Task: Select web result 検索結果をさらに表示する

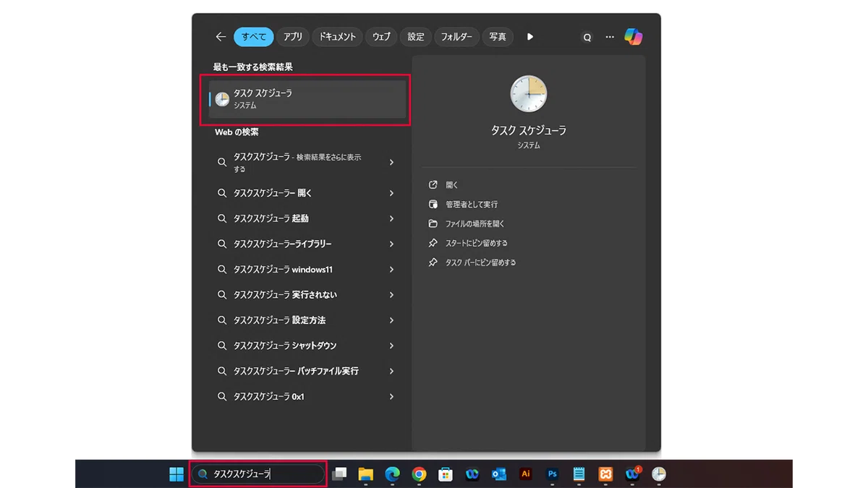Action: pos(307,163)
